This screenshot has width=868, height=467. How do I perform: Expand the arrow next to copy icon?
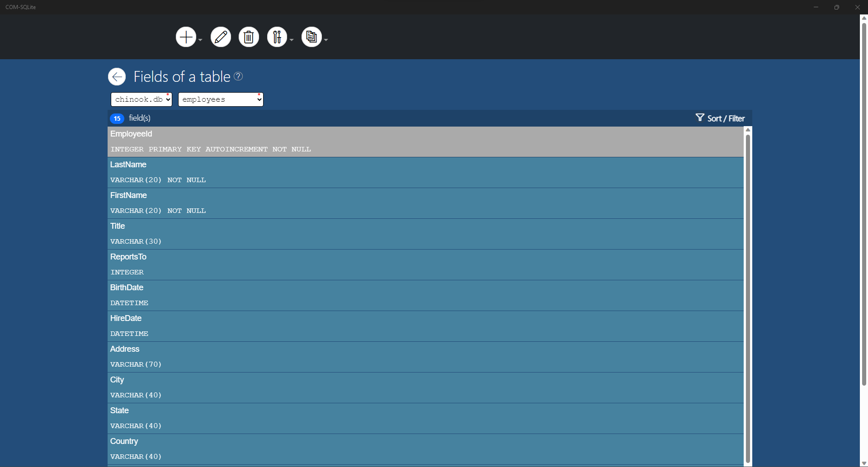point(326,40)
